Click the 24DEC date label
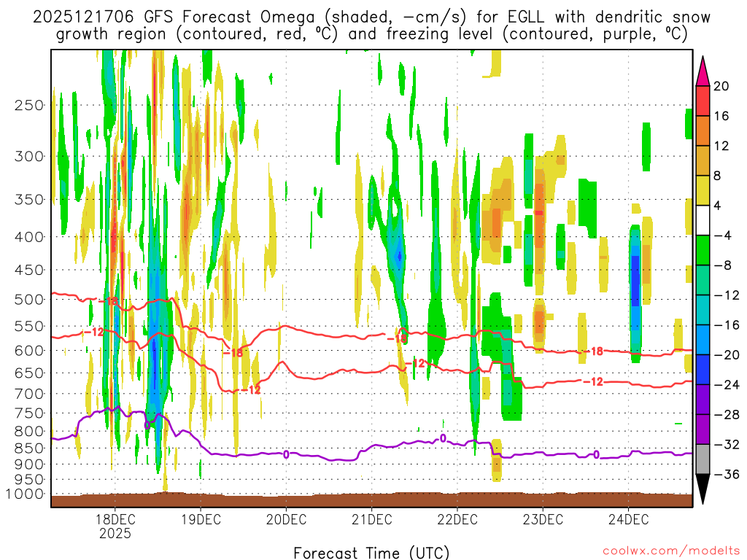The width and height of the screenshot is (747, 560). click(628, 519)
